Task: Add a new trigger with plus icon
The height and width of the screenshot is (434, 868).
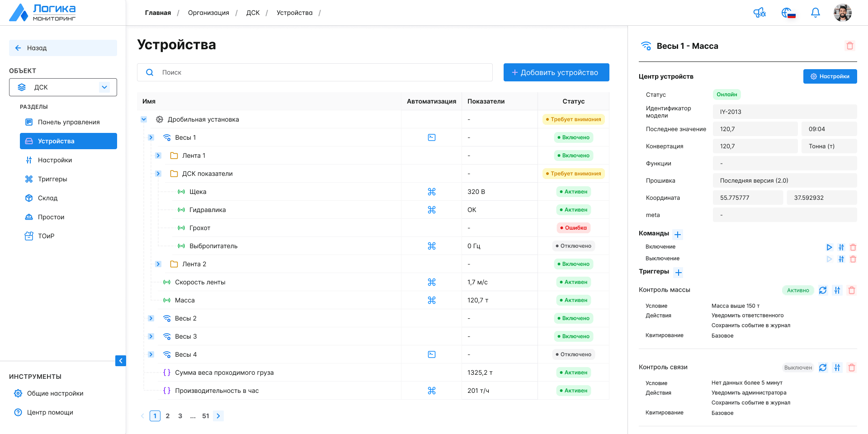Action: coord(679,272)
